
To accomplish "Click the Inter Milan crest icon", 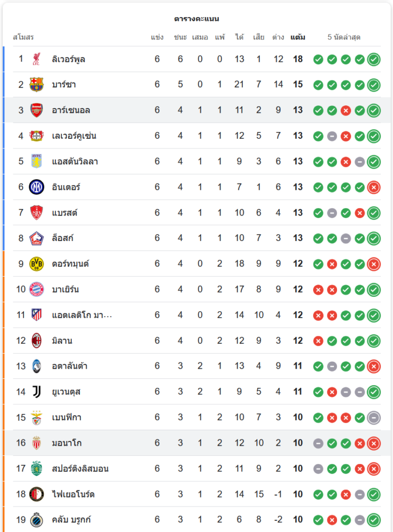I will click(36, 187).
